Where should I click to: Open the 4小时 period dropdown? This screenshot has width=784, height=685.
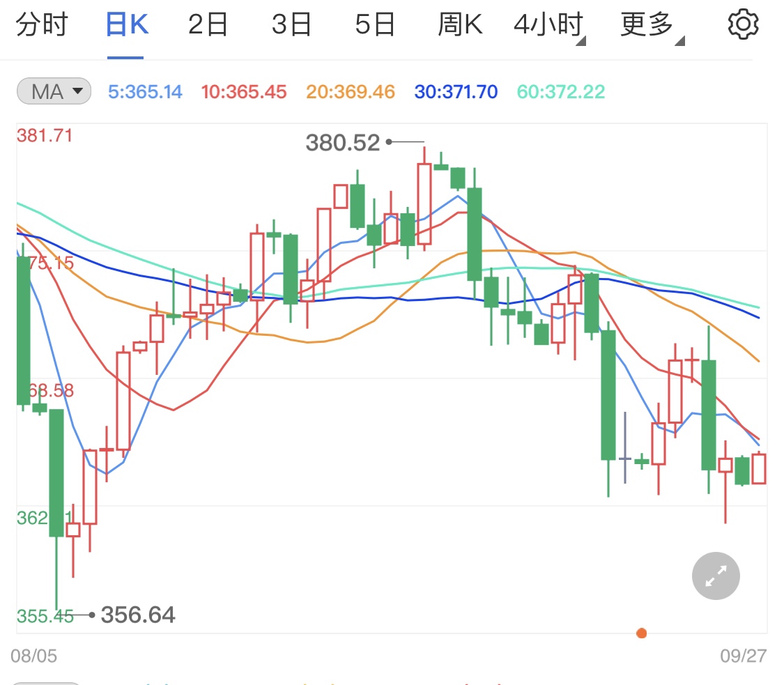click(x=550, y=25)
